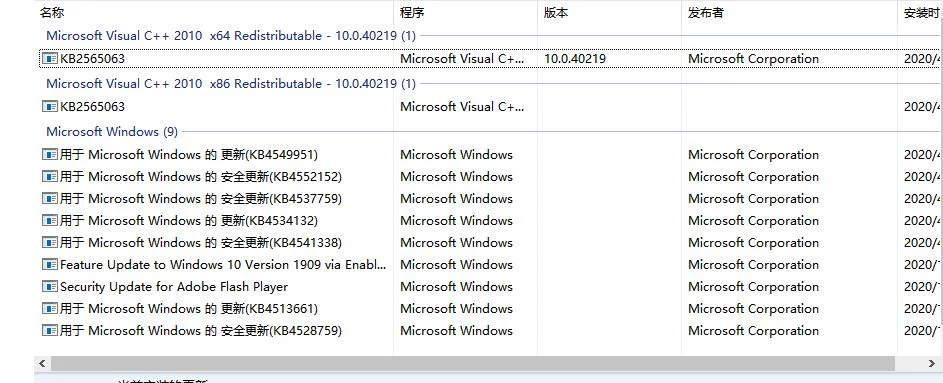Select 用于 Microsoft Windows 的 安全更新(KB4537759)
This screenshot has width=943, height=383.
[201, 198]
